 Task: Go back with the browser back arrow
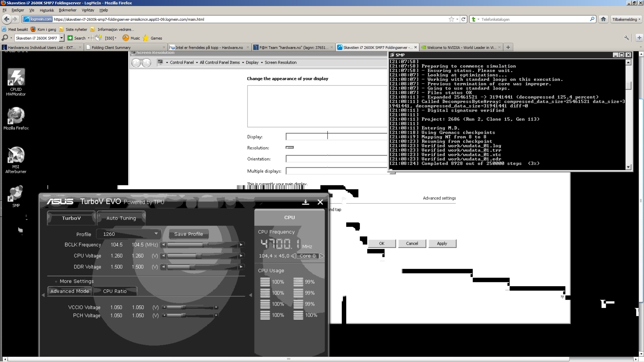click(6, 19)
